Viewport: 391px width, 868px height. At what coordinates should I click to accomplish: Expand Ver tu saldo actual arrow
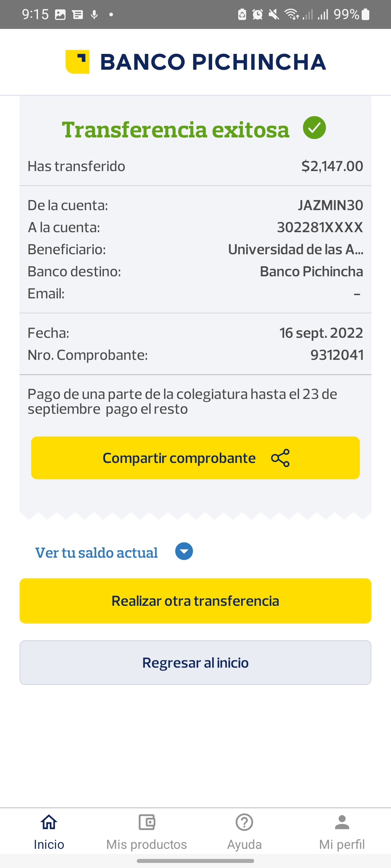(184, 552)
